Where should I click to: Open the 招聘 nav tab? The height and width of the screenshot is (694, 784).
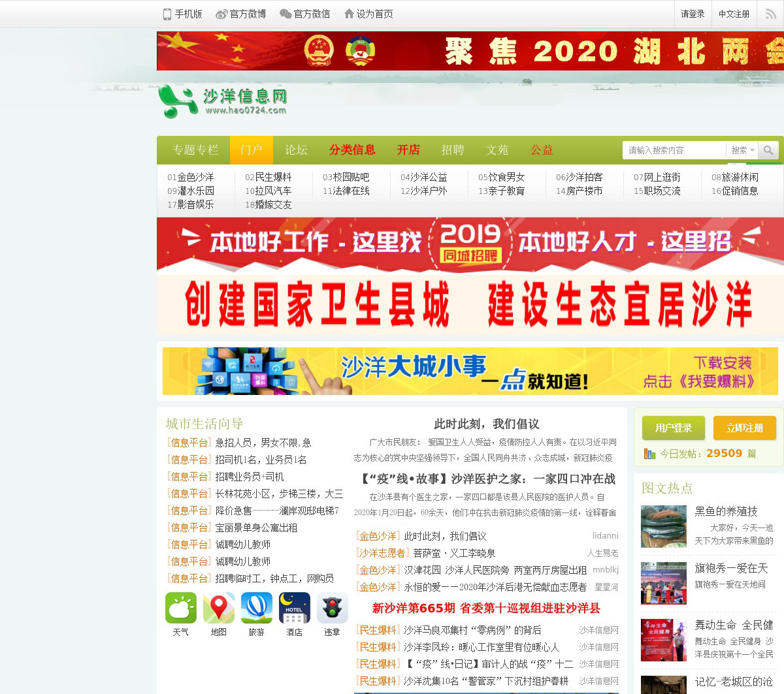click(453, 150)
